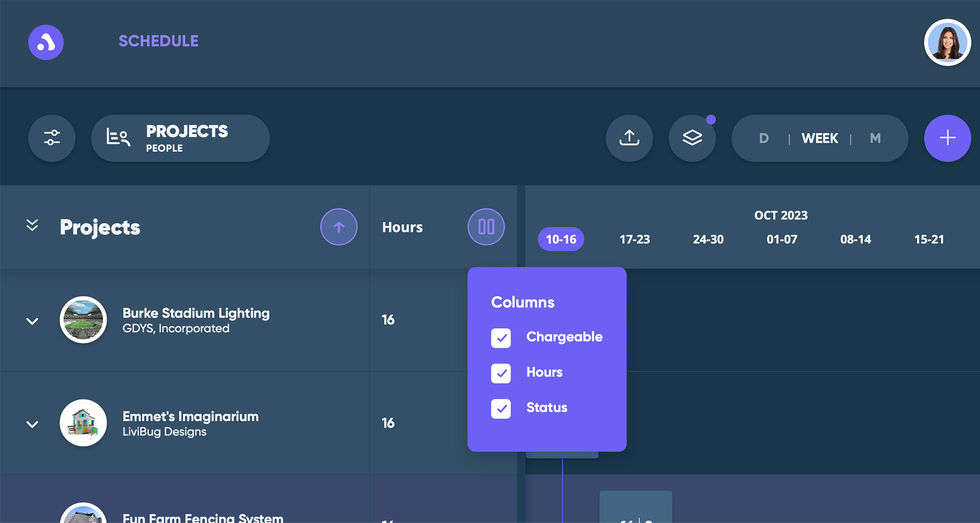Jump to week 15-21

pos(929,239)
